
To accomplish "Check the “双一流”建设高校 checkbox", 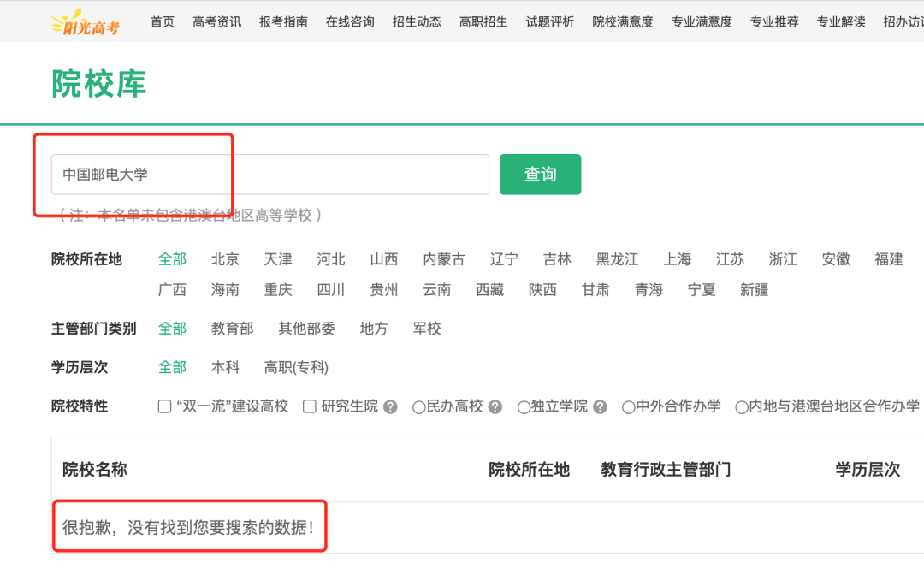I will (164, 406).
